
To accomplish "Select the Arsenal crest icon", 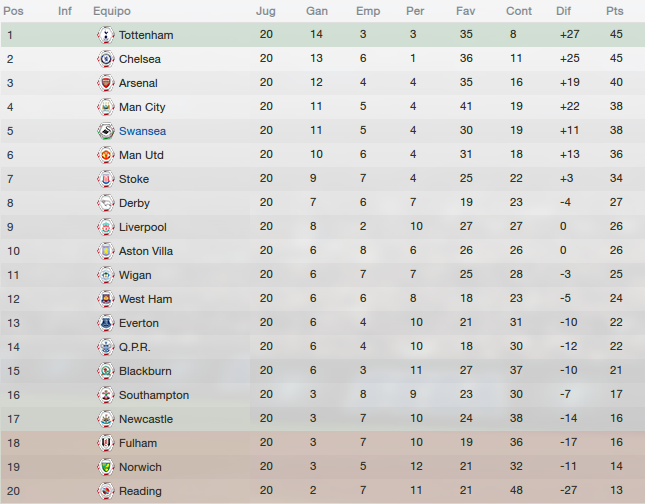I will 106,83.
